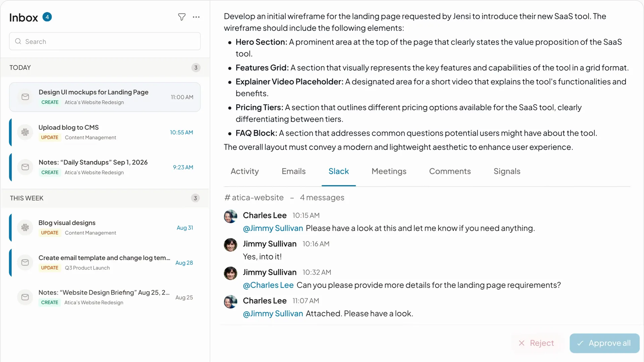Click the TODAY count badge
The width and height of the screenshot is (644, 362).
196,67
